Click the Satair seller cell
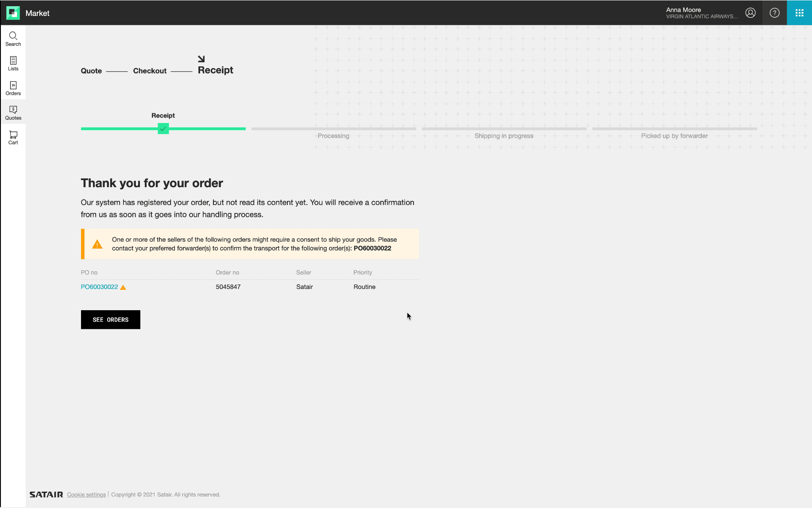The height and width of the screenshot is (508, 812). (305, 287)
